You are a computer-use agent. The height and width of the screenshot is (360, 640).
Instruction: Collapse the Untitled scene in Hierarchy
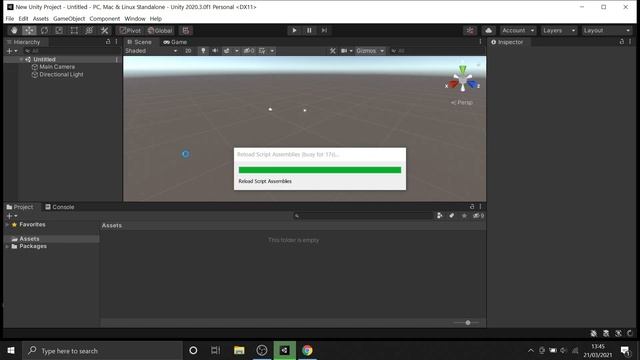pos(21,60)
